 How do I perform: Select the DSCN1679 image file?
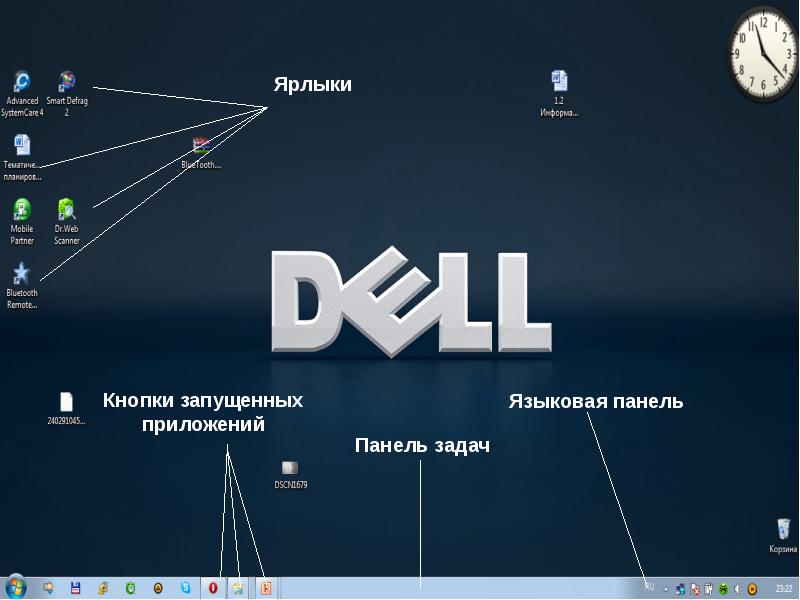pyautogui.click(x=290, y=468)
